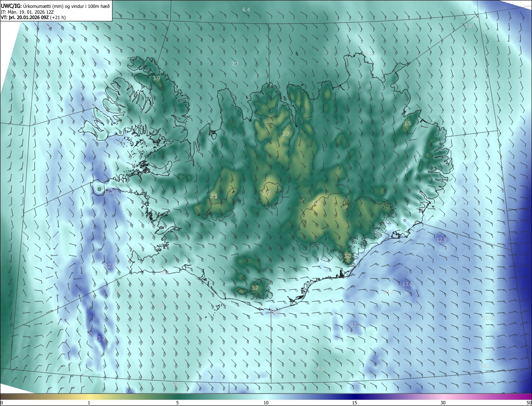Click the 10.3 value at the lower right

coord(486,365)
